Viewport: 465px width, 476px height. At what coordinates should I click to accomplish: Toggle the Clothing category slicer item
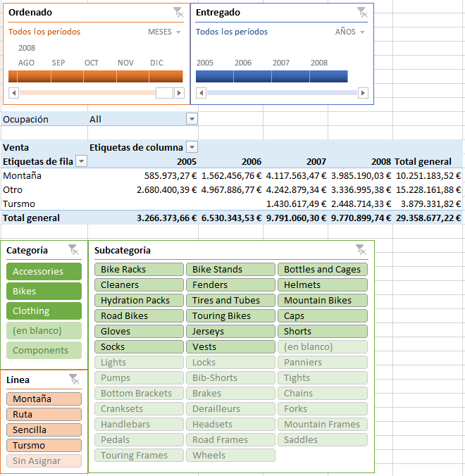point(44,311)
